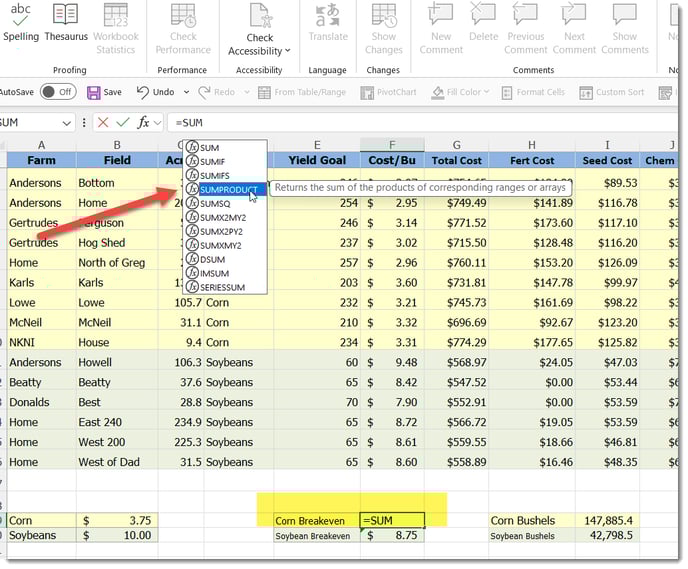
Task: Click total cost cell $774.29
Action: [x=456, y=343]
